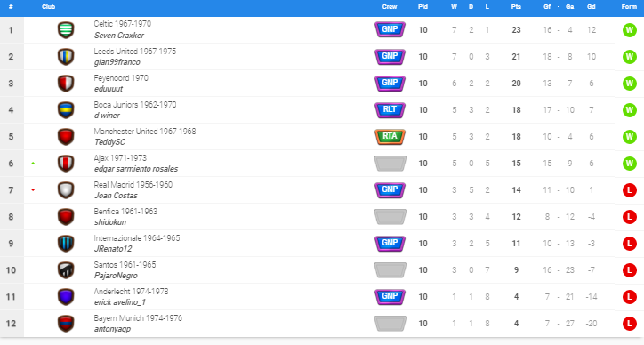This screenshot has width=644, height=345.
Task: Open the Feyenoord 1970 club link
Action: pos(121,78)
